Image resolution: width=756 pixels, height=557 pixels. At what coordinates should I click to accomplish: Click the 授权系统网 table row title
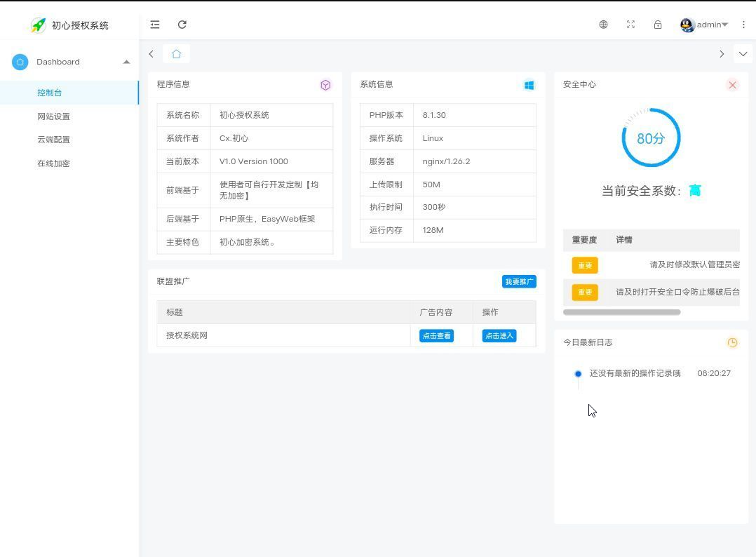tap(187, 335)
